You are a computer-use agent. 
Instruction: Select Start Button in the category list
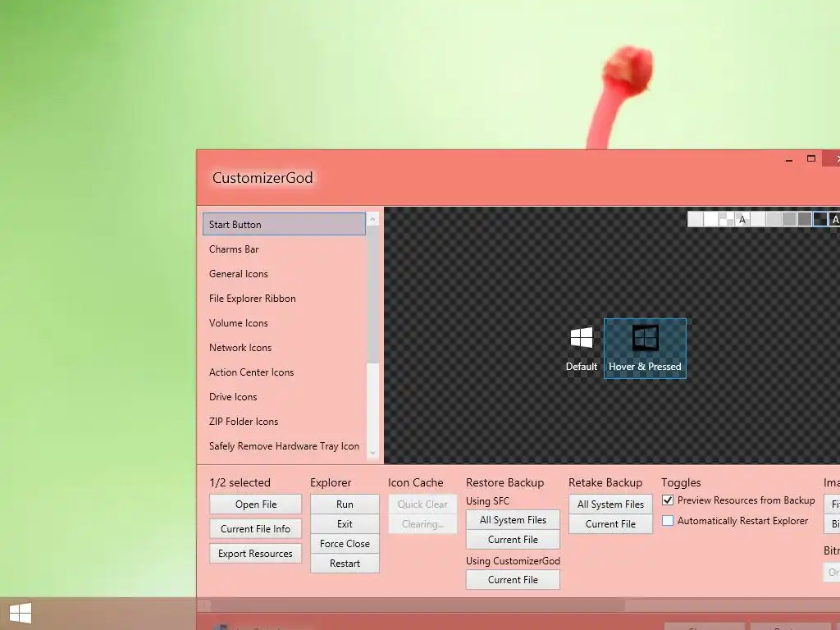284,225
